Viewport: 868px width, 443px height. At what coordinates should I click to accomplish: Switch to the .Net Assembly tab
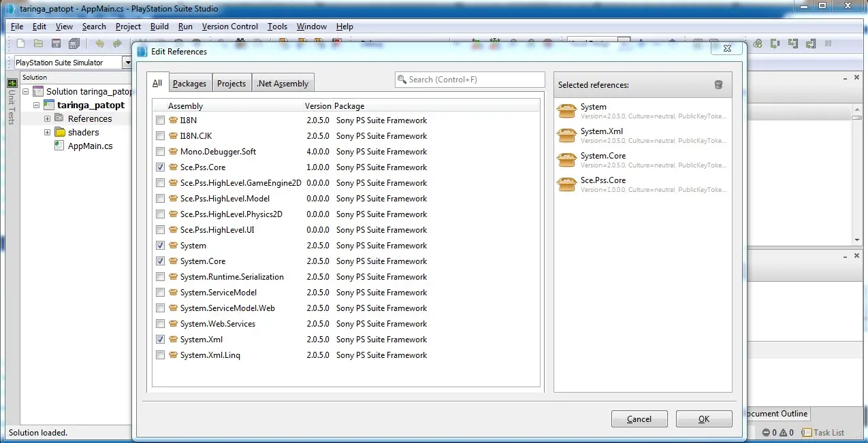pyautogui.click(x=283, y=83)
